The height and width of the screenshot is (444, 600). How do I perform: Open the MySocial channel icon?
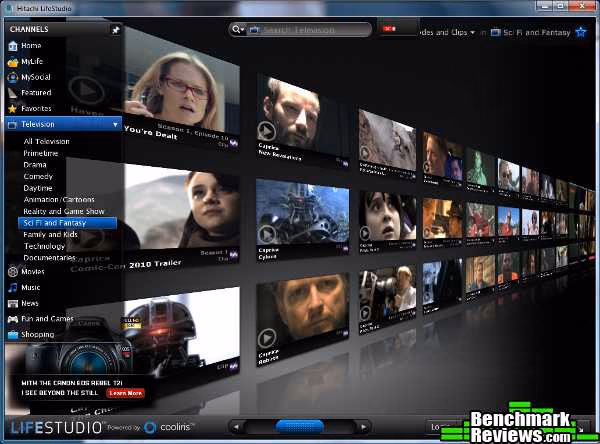(x=13, y=77)
